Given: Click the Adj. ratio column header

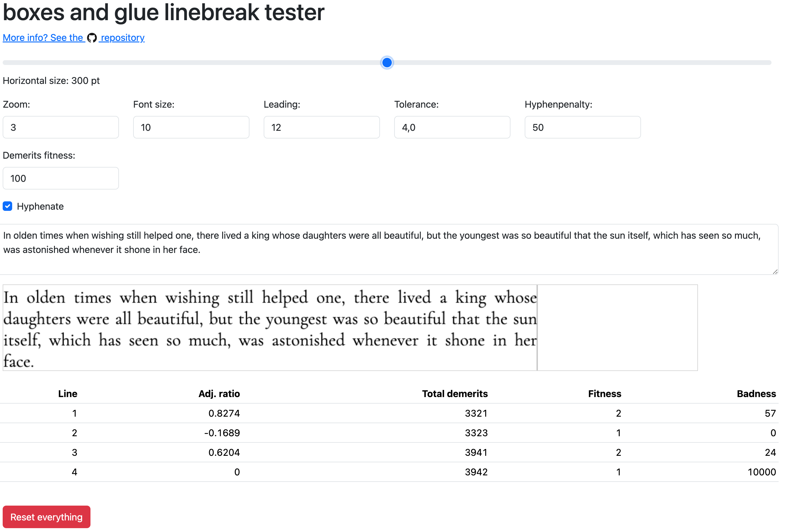Looking at the screenshot, I should point(219,394).
